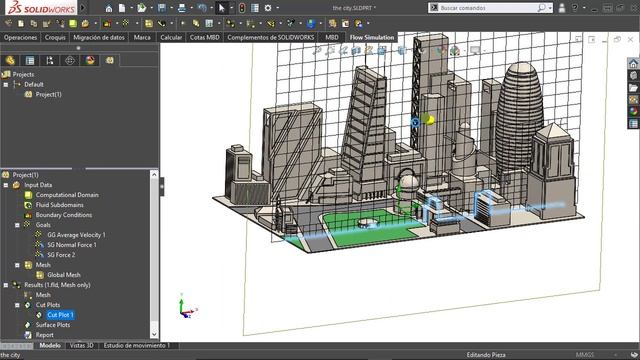The width and height of the screenshot is (640, 360).
Task: Collapse the Input Data node
Action: pyautogui.click(x=6, y=185)
